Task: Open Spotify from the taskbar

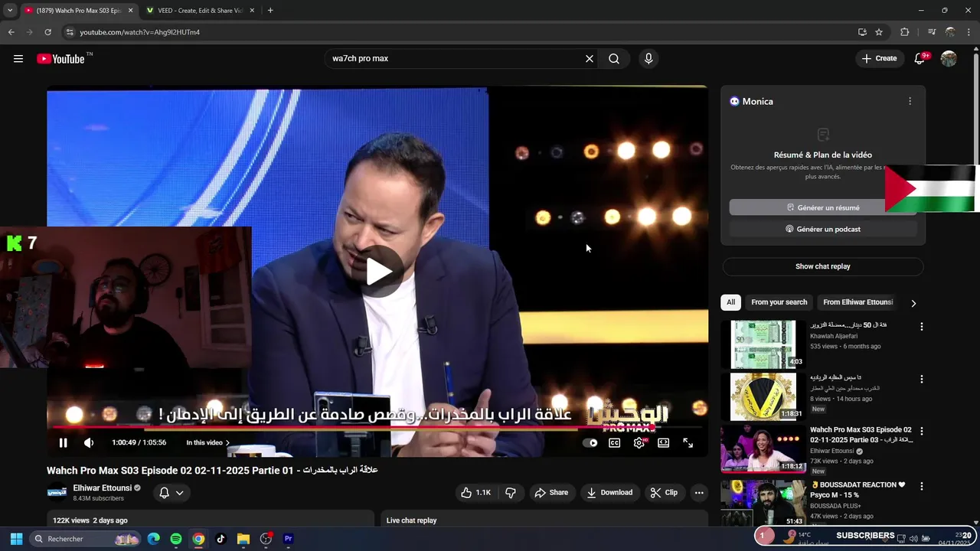Action: [176, 539]
